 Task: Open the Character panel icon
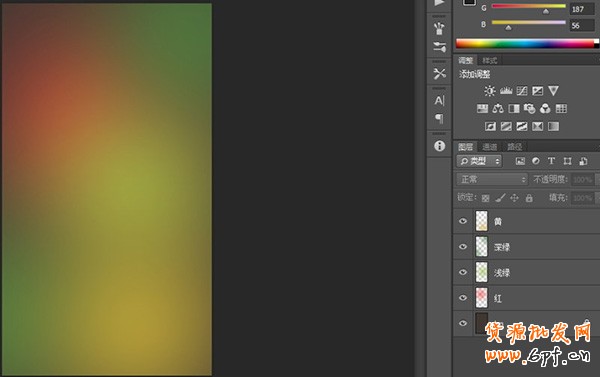439,100
